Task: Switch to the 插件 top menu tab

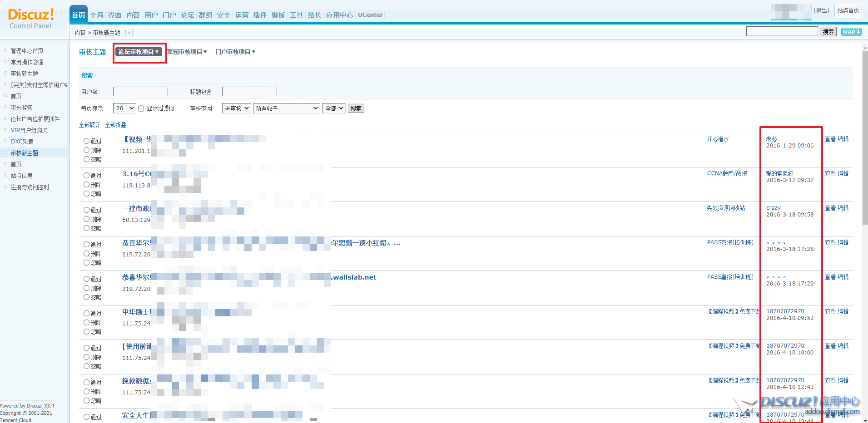Action: (x=260, y=15)
